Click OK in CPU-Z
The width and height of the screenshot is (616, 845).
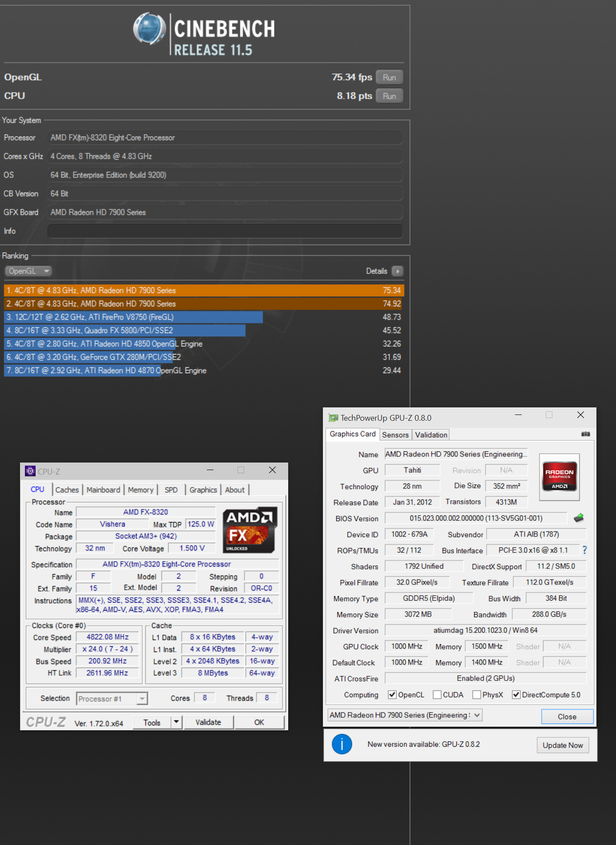259,723
